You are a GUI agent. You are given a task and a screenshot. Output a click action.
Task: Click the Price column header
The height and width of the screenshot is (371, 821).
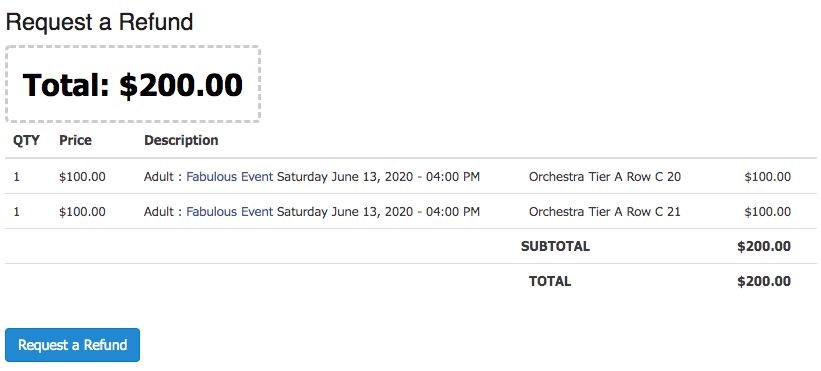pyautogui.click(x=75, y=140)
